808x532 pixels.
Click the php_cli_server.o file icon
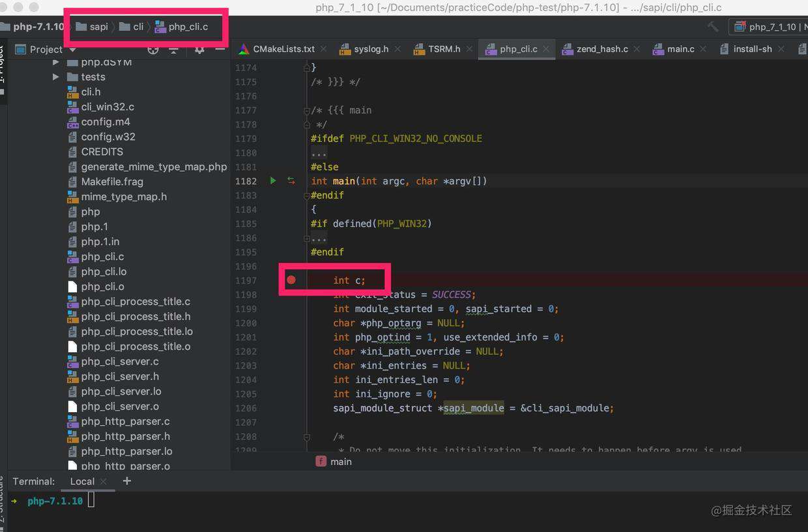pyautogui.click(x=72, y=406)
